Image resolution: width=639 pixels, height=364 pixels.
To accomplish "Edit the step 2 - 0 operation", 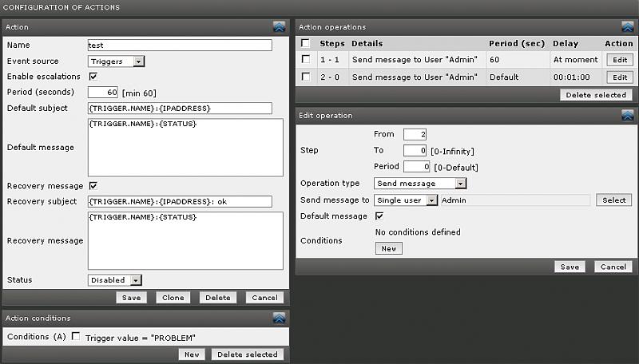I will (x=620, y=77).
